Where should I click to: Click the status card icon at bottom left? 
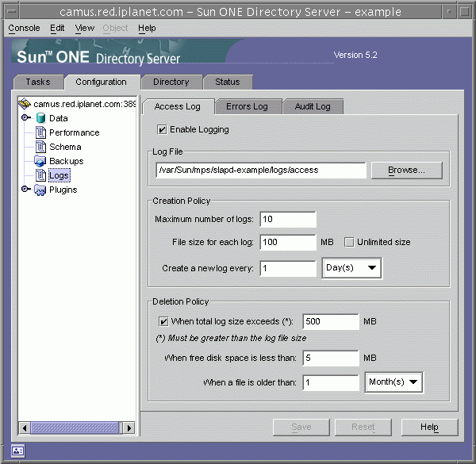18,451
